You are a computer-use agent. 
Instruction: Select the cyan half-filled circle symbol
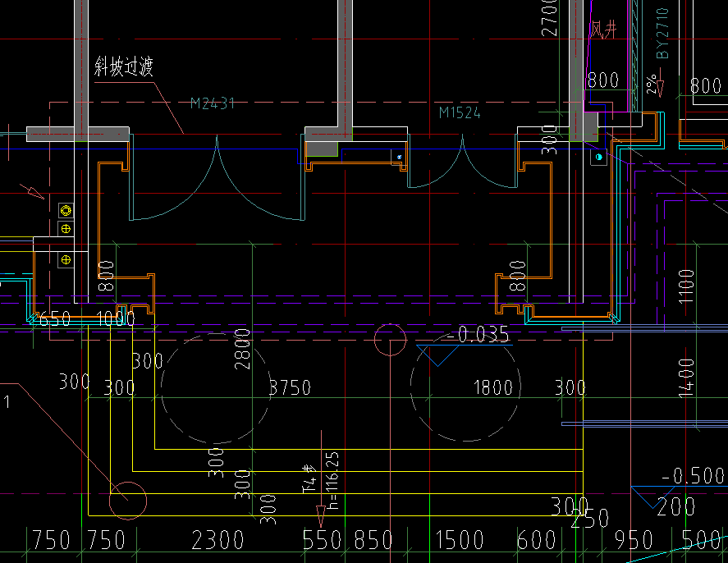click(598, 157)
